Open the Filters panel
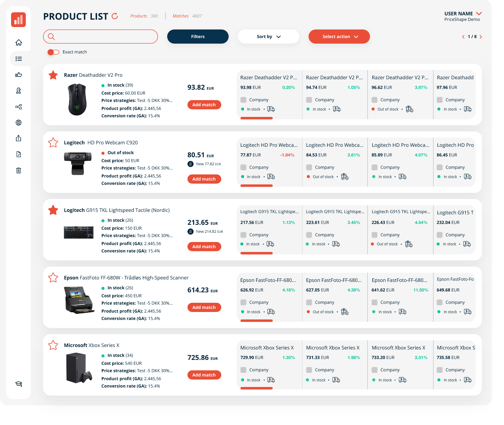Image resolution: width=504 pixels, height=425 pixels. coord(198,37)
